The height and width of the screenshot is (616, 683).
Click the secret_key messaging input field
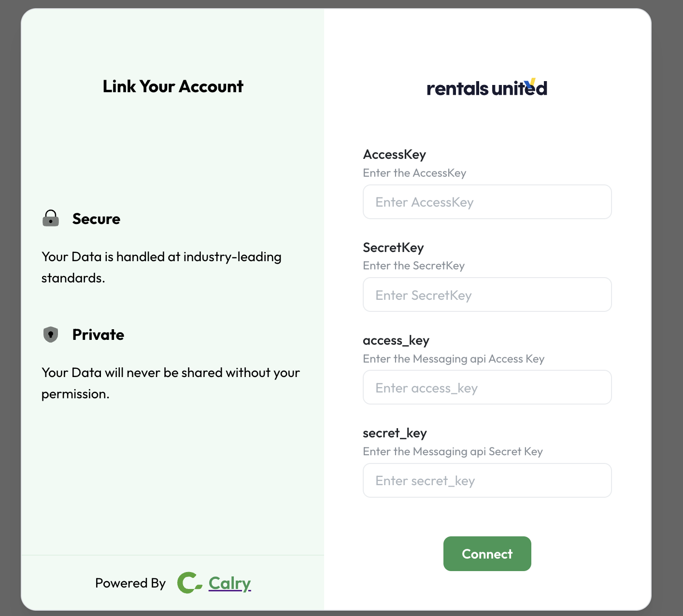[x=487, y=480]
